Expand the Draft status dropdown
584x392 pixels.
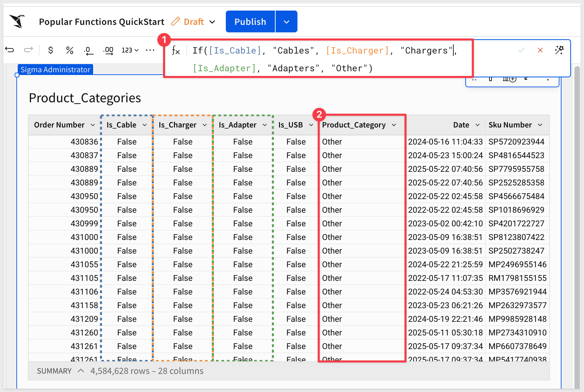point(212,22)
